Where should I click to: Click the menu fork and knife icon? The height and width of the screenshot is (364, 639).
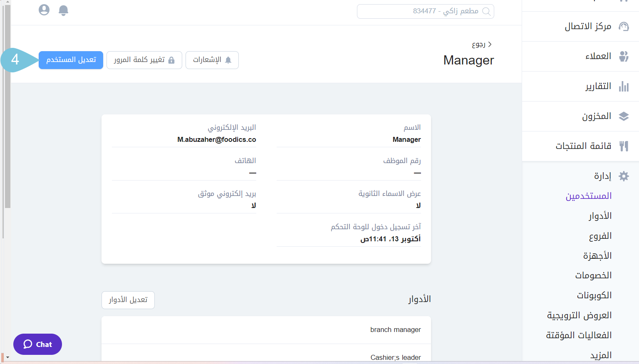[x=624, y=146]
